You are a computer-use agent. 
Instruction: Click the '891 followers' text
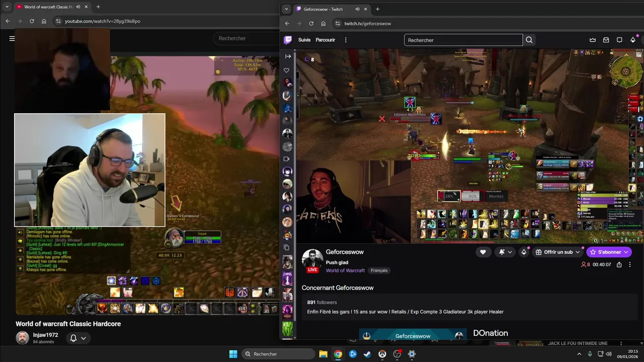click(x=322, y=303)
